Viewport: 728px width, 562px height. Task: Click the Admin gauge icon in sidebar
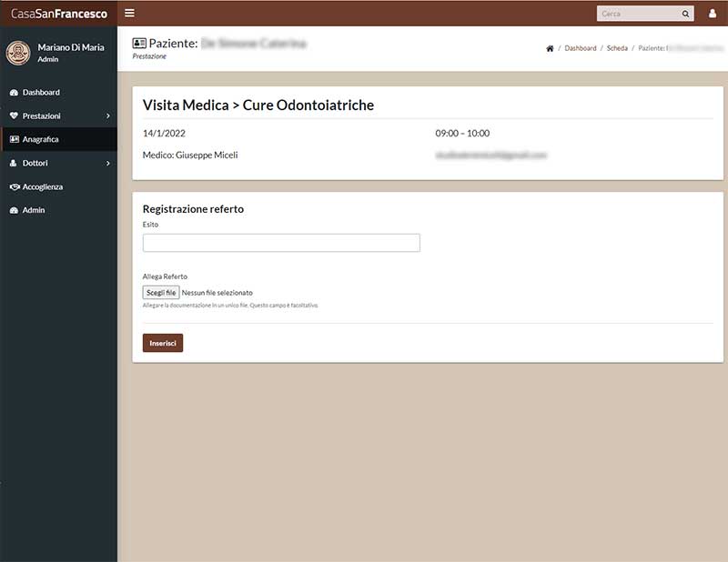[x=14, y=210]
